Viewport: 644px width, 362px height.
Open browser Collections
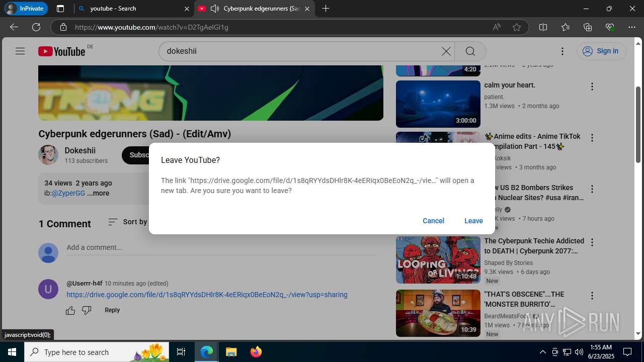click(588, 27)
